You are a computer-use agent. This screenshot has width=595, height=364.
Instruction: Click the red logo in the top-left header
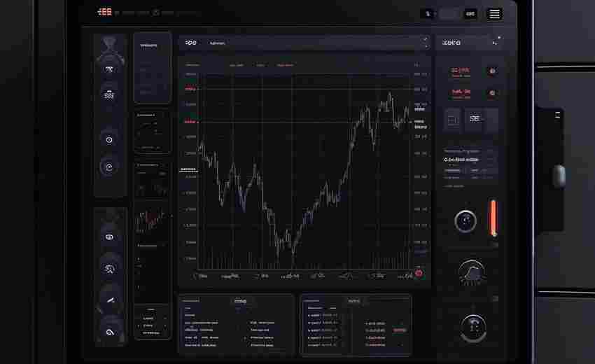[104, 12]
